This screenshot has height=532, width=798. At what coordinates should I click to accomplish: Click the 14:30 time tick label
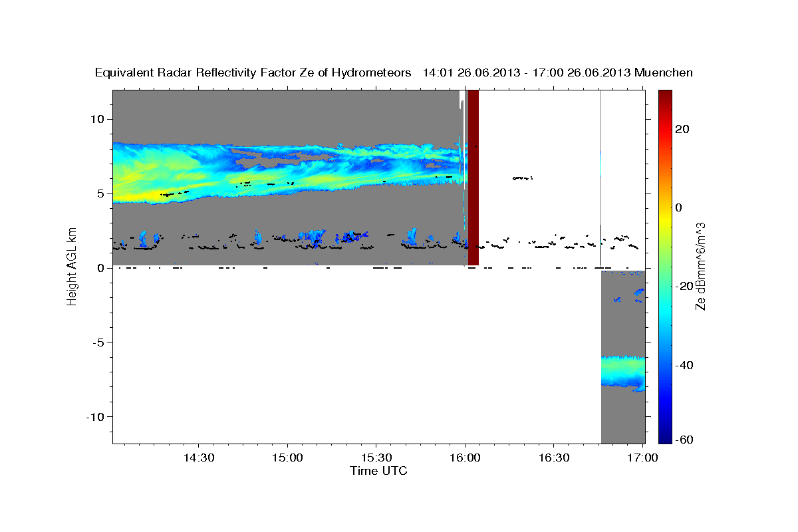[198, 458]
